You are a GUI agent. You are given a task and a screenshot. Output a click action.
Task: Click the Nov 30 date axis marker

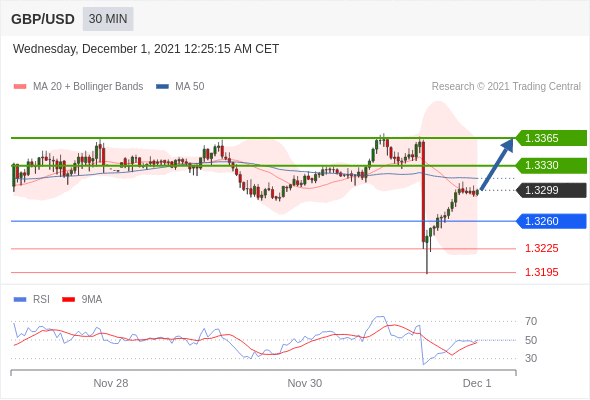(305, 383)
